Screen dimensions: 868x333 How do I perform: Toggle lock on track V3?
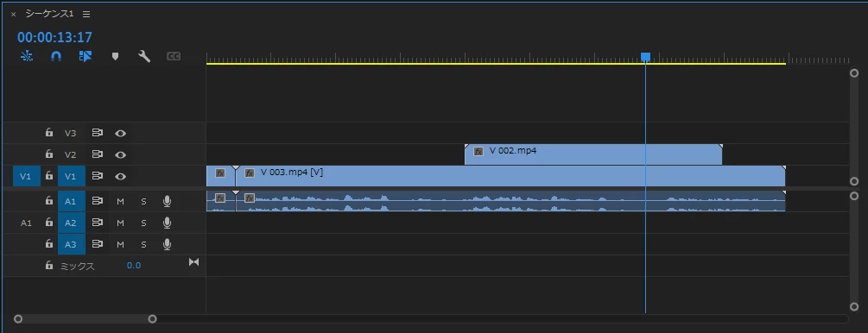click(x=49, y=133)
